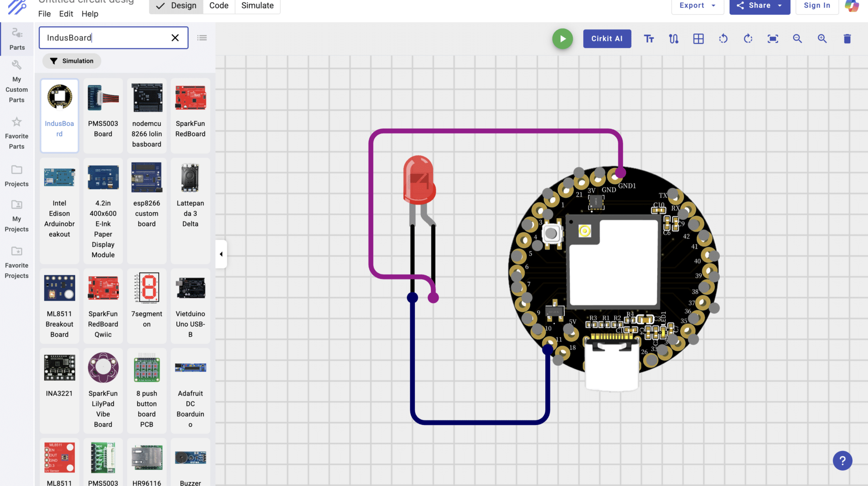The image size is (868, 486).
Task: Collapse the parts panel with the arrow
Action: coord(221,254)
